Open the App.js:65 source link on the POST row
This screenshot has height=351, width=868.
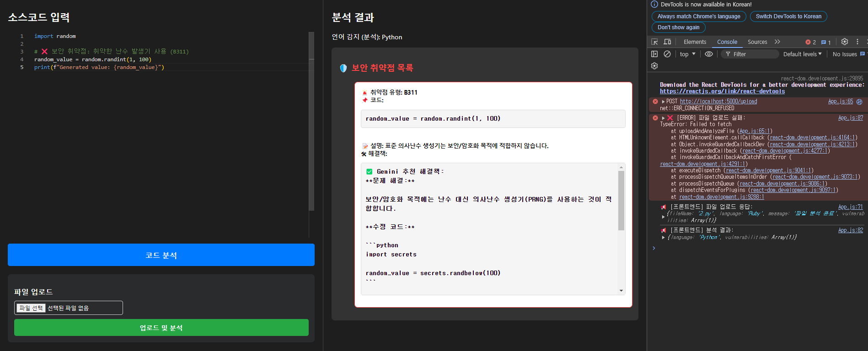pyautogui.click(x=841, y=101)
